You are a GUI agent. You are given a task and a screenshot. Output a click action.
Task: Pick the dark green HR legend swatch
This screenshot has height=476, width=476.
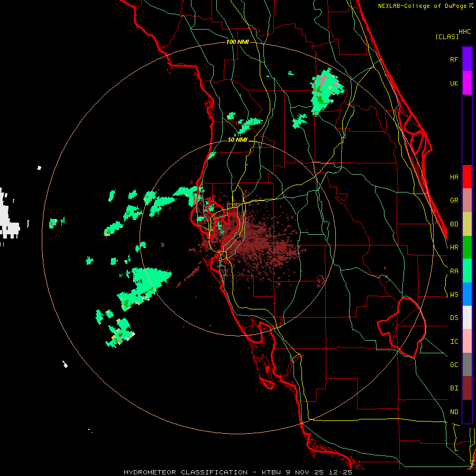(x=467, y=248)
